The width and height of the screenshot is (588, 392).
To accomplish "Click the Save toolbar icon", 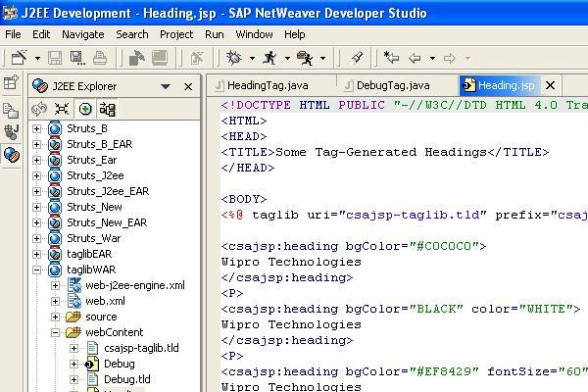I will (55, 59).
